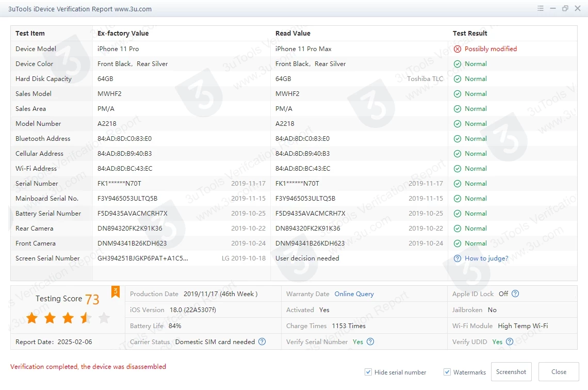Select the Charge Times 1153 Times value
This screenshot has width=588, height=390.
pyautogui.click(x=349, y=326)
